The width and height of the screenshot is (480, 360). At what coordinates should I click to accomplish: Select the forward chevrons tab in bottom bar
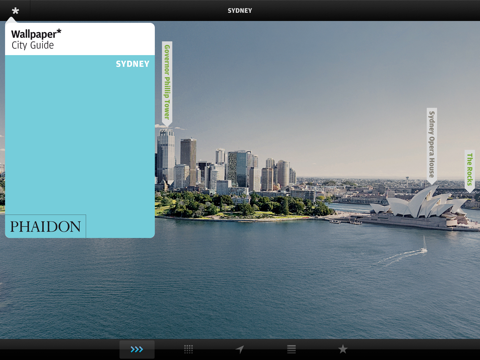tap(137, 349)
